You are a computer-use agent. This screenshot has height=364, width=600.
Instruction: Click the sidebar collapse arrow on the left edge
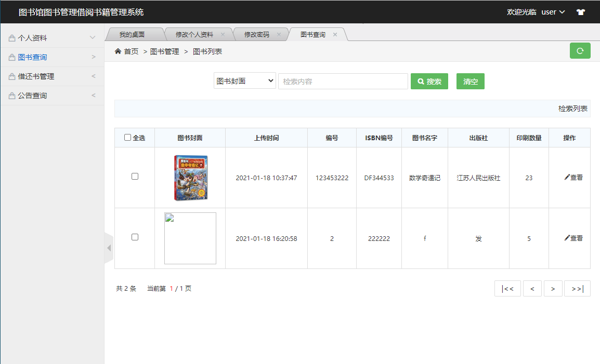(108, 248)
